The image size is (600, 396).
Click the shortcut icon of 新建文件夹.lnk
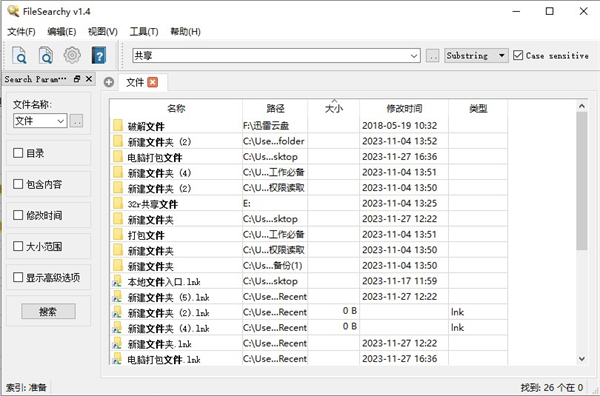coord(117,343)
